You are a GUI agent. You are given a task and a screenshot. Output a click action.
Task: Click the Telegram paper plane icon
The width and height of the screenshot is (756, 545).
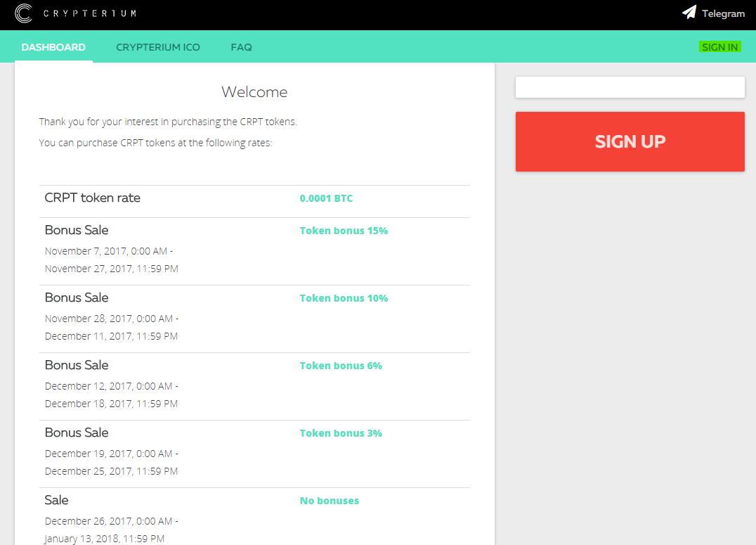pyautogui.click(x=689, y=13)
